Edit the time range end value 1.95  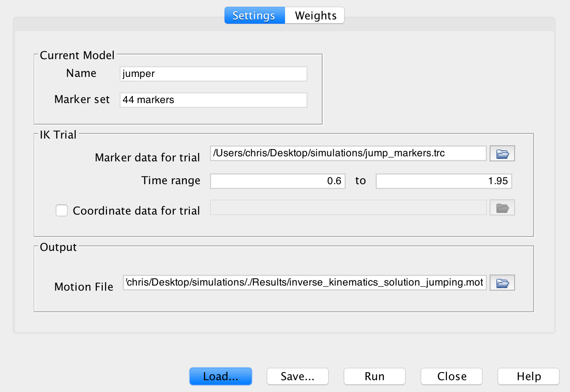tap(443, 181)
